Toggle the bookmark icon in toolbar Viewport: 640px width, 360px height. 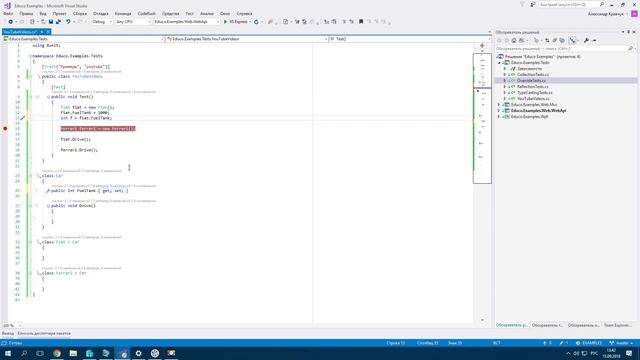(361, 22)
